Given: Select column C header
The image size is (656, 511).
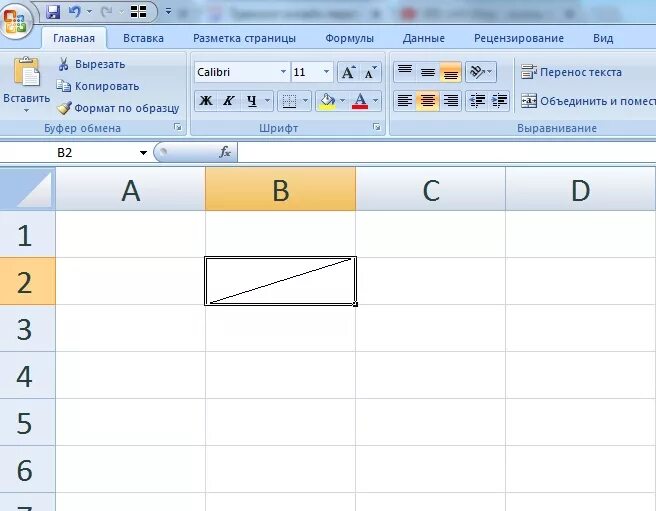Looking at the screenshot, I should [x=431, y=189].
